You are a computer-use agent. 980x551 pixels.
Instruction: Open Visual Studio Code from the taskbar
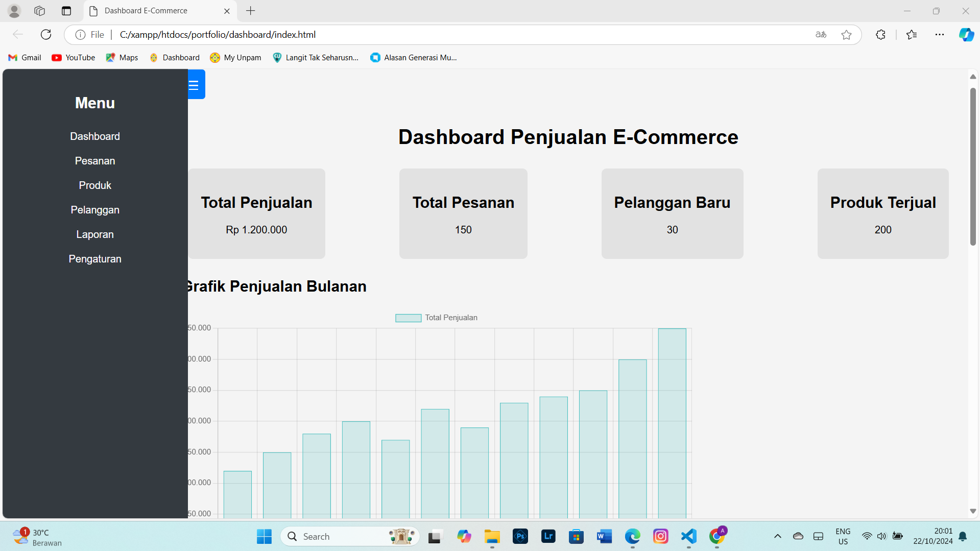[x=688, y=536]
